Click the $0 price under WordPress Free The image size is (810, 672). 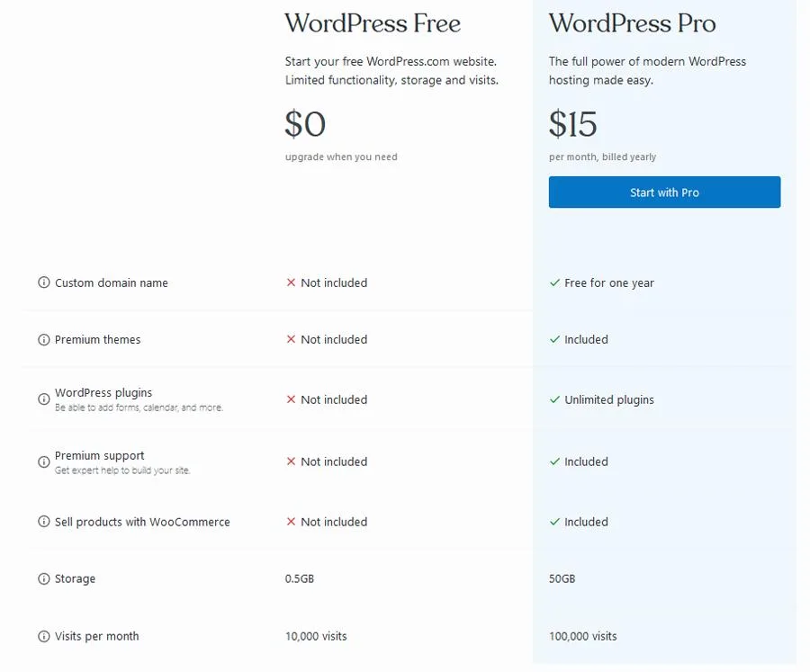point(306,125)
